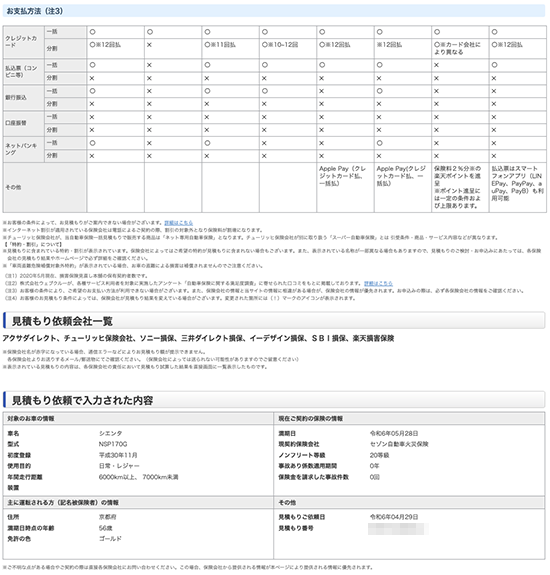Click the note (注1) about 2020年5月現在
Viewport: 550px width, 575px height.
76,276
